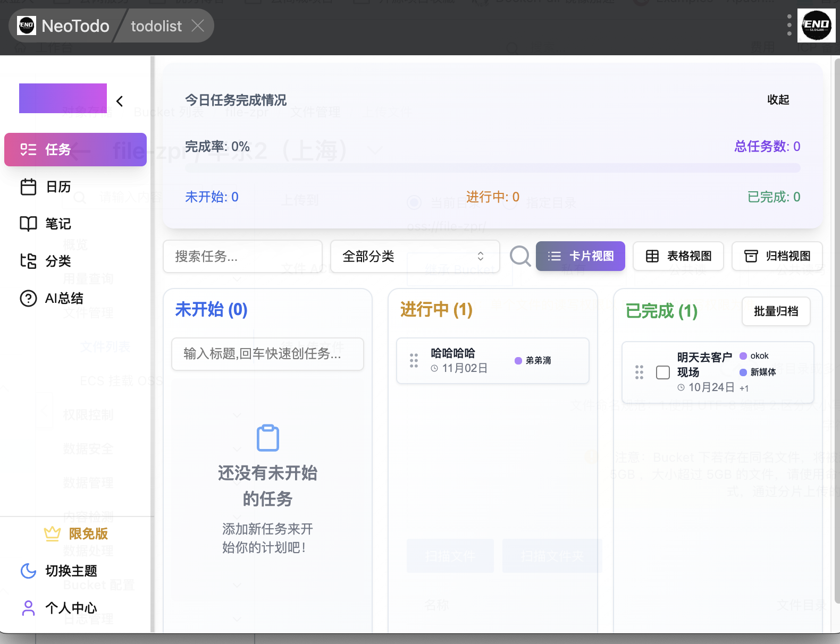Click the 进行中 (1) column header

(436, 309)
